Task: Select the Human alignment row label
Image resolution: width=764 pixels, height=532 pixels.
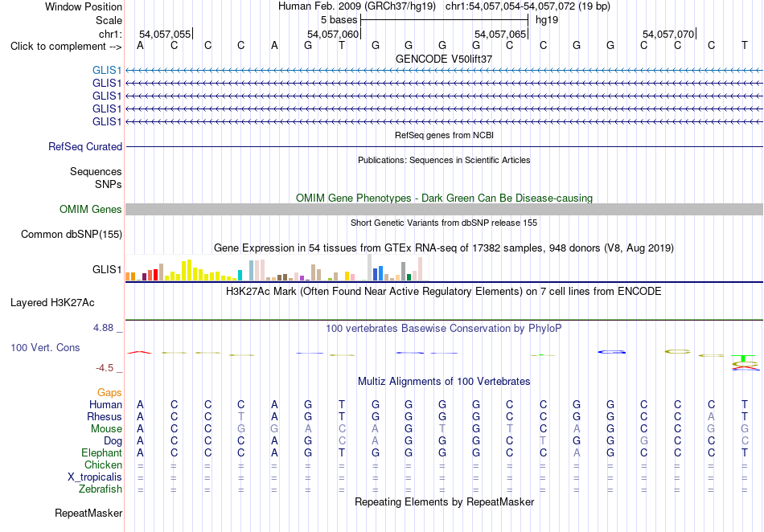Action: click(105, 404)
